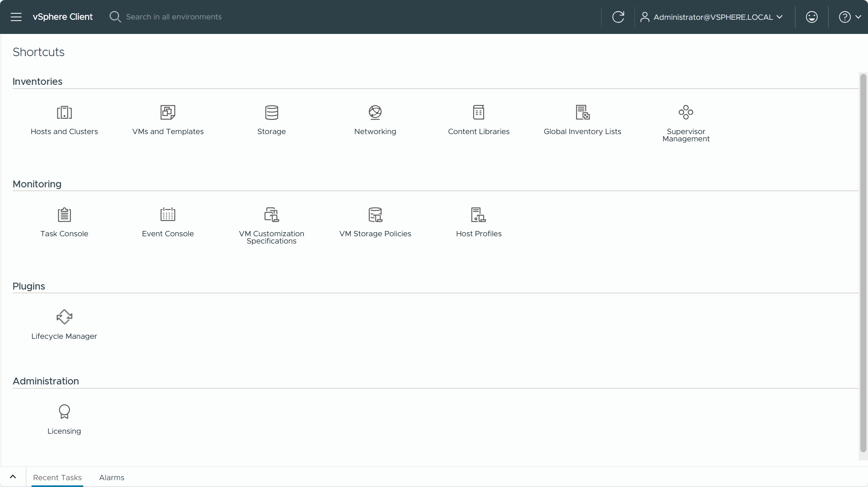Viewport: 868px width, 487px height.
Task: Open Global Inventory Lists
Action: tap(582, 120)
